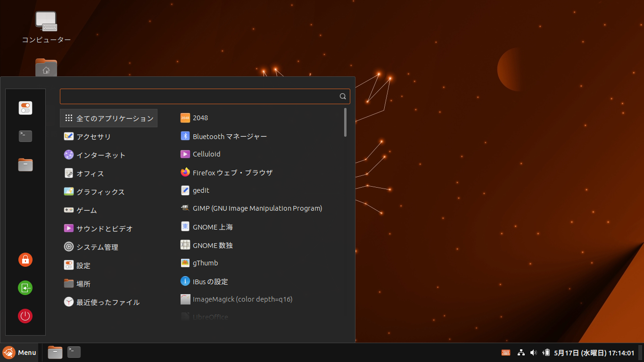Click the battery tray icon
The height and width of the screenshot is (362, 644).
point(547,353)
